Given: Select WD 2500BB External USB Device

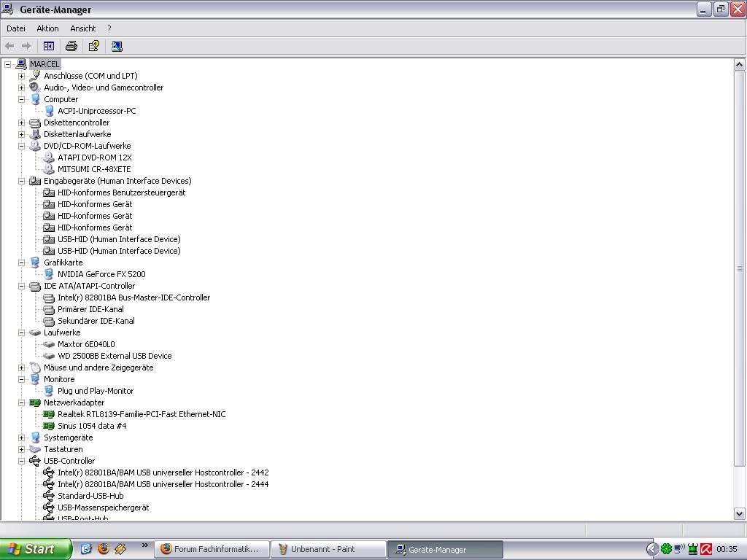Looking at the screenshot, I should click(115, 356).
